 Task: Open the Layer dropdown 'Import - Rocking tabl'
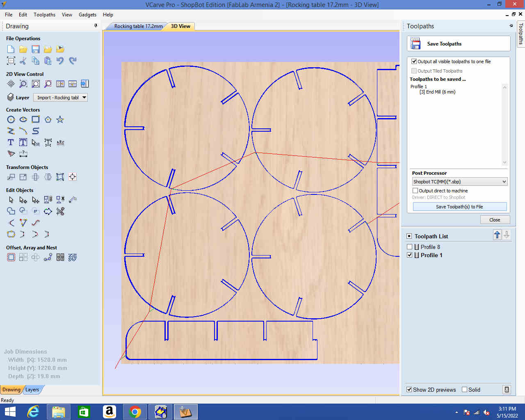point(60,98)
